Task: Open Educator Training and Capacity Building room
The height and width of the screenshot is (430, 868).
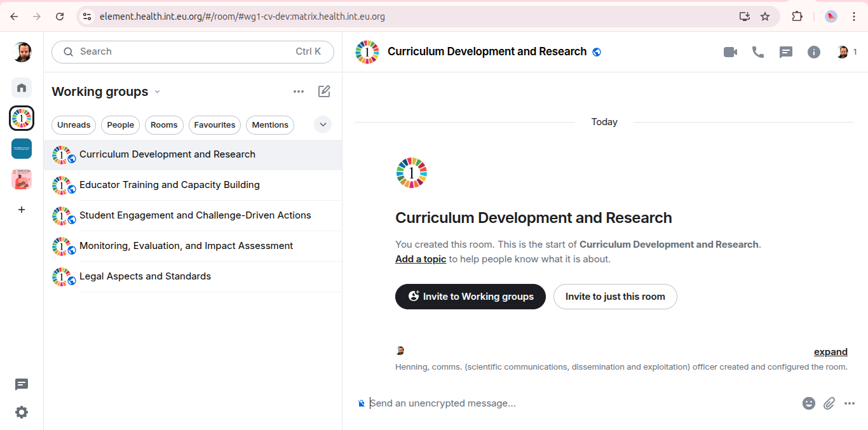Action: 193,185
